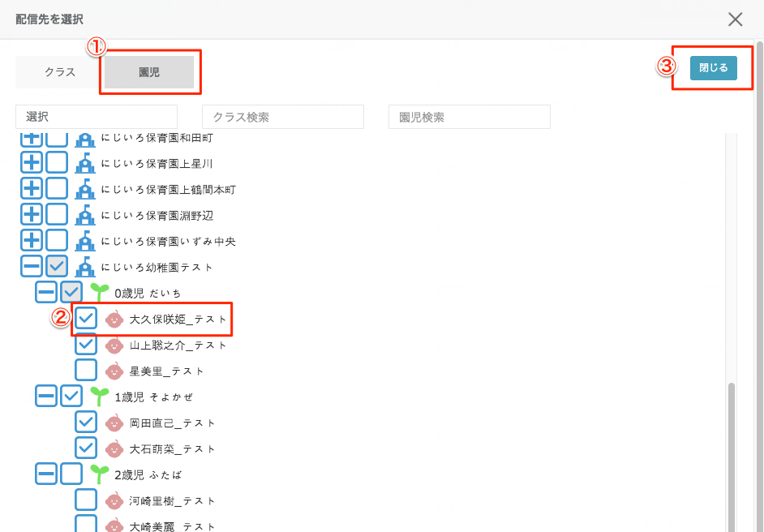This screenshot has width=764, height=532.
Task: Close the dialog with the X button
Action: [x=735, y=19]
